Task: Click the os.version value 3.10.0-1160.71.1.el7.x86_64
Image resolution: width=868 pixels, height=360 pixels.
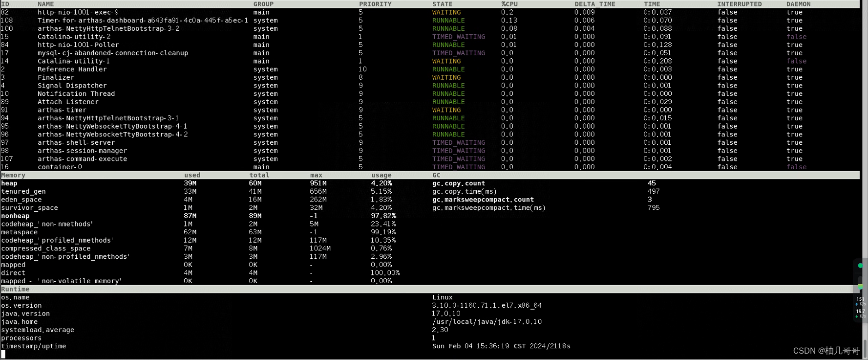Action: tap(487, 306)
